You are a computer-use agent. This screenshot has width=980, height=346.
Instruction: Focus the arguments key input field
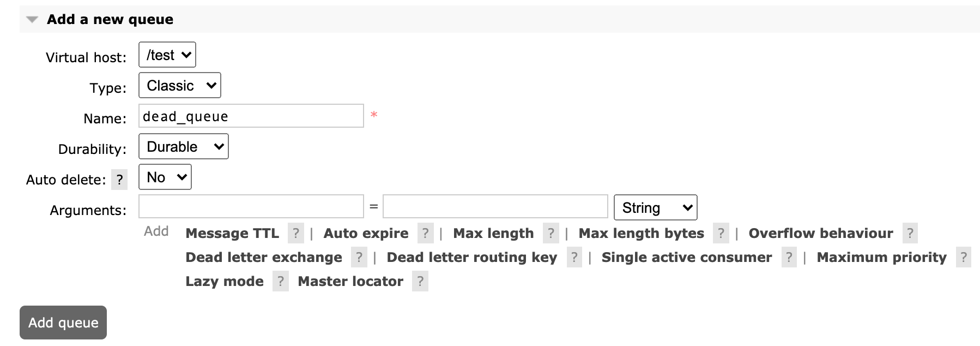click(x=251, y=207)
